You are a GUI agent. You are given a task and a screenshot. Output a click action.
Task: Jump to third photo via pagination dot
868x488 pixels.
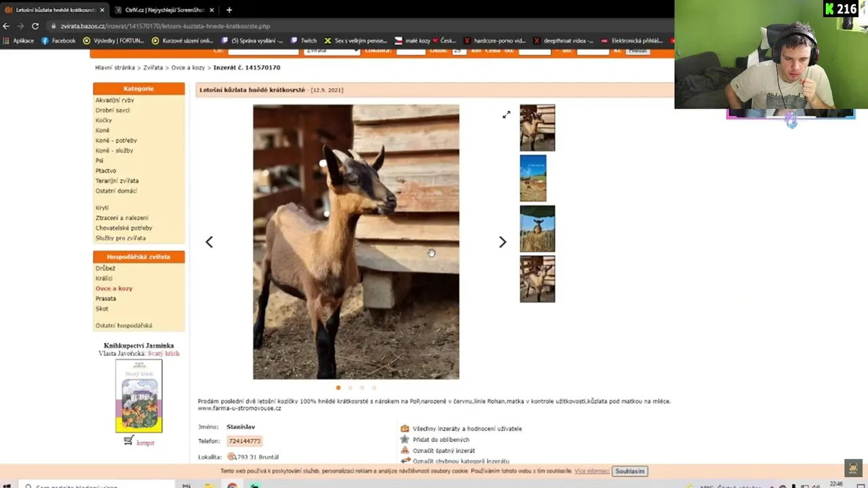click(362, 388)
